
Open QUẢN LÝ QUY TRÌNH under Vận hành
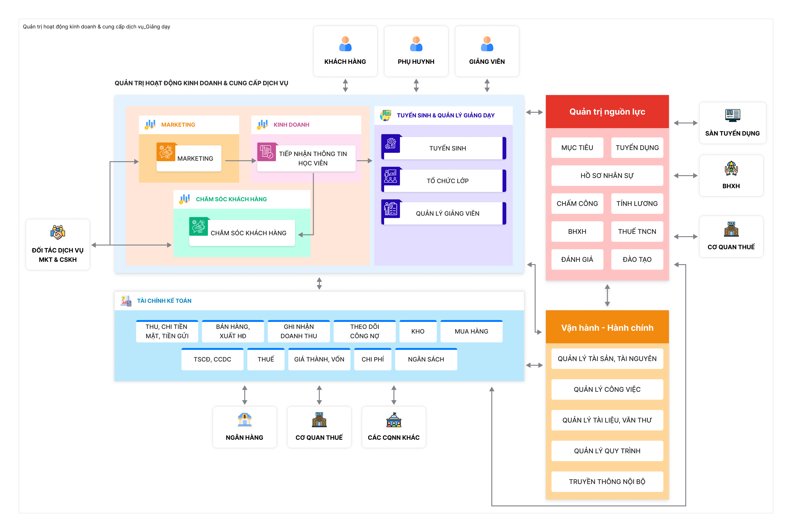click(607, 450)
